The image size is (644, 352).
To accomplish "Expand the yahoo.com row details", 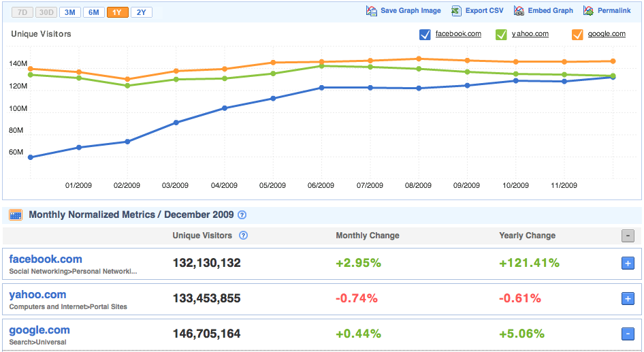I will [628, 299].
